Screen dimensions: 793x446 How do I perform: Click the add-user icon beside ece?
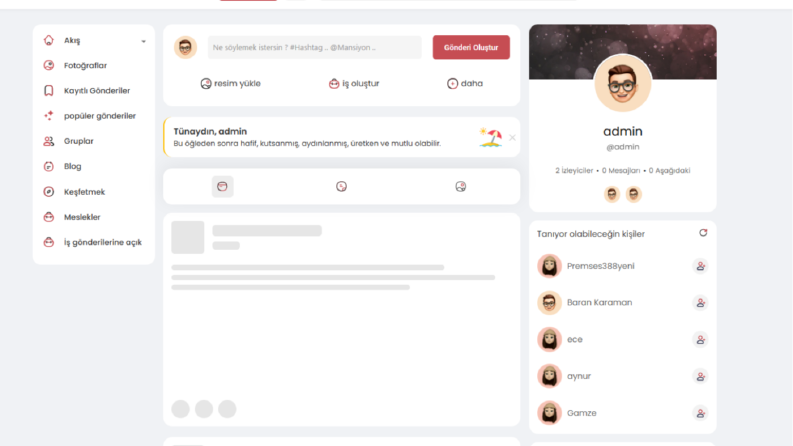(700, 340)
